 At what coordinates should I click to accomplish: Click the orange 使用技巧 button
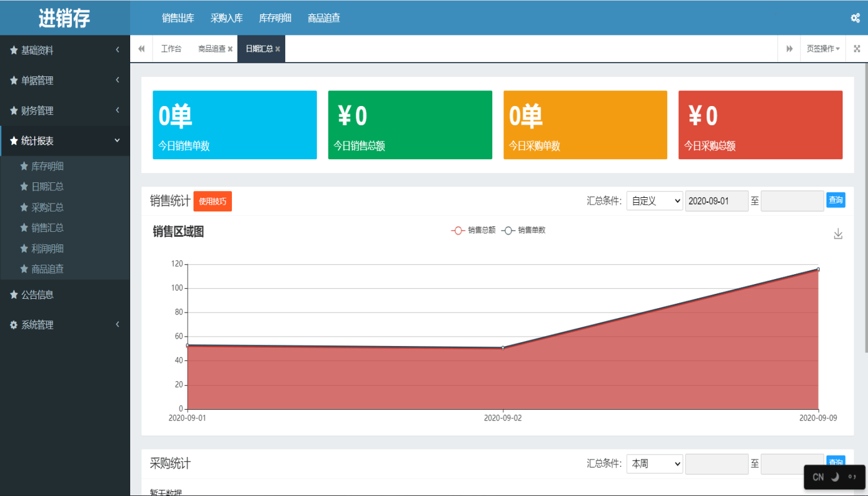tap(213, 201)
